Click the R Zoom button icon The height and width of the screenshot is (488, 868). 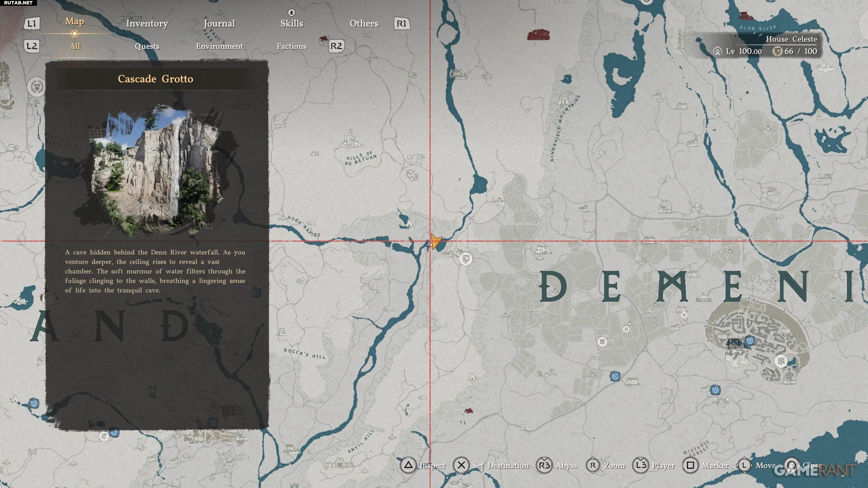coord(593,465)
